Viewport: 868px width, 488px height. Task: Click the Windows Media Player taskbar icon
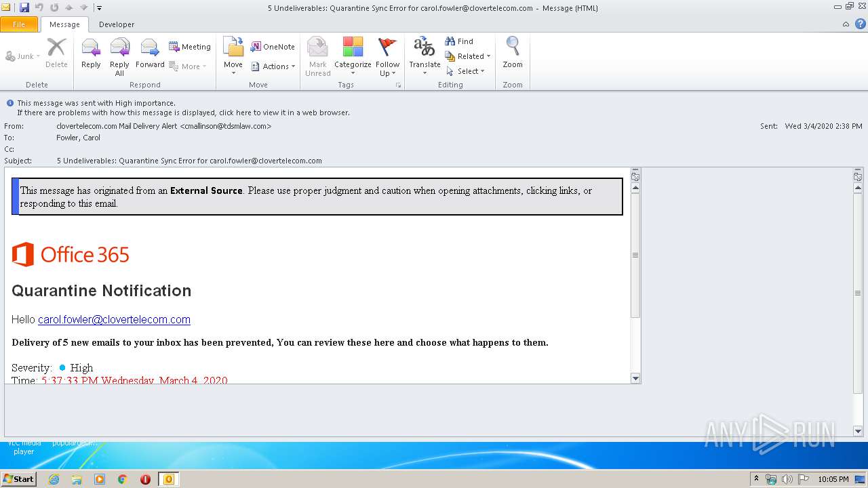pos(100,479)
